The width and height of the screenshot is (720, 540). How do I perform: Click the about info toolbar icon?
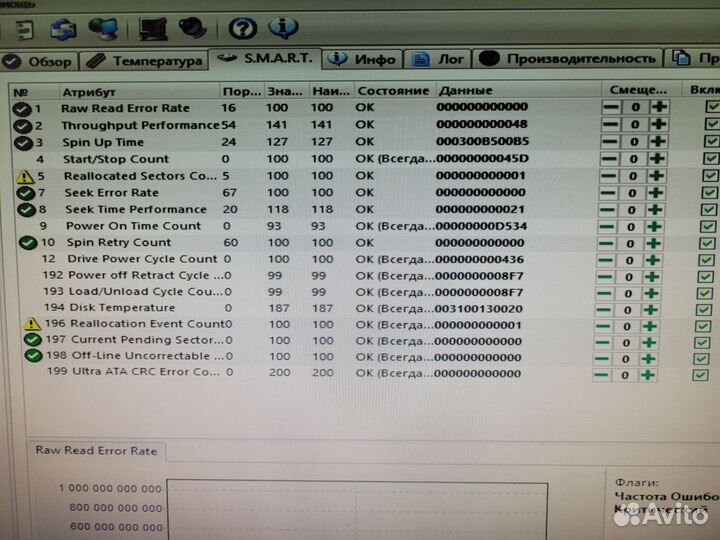[x=284, y=28]
